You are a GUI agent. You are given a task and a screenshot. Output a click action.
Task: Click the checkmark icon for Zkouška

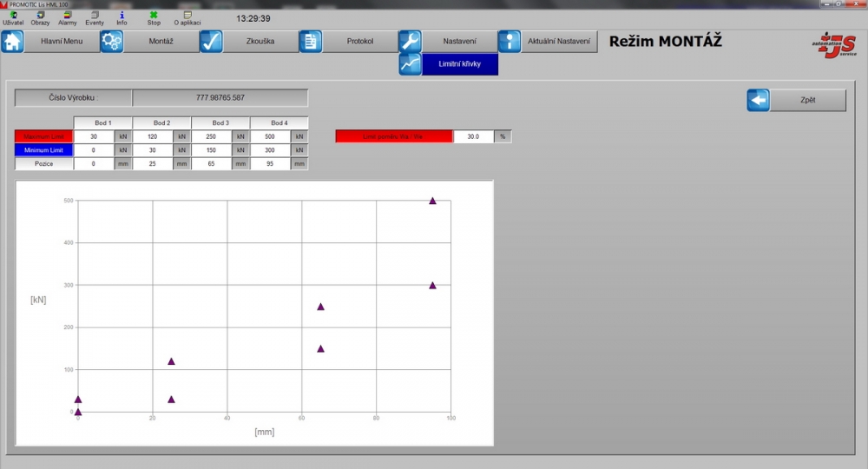click(x=211, y=42)
